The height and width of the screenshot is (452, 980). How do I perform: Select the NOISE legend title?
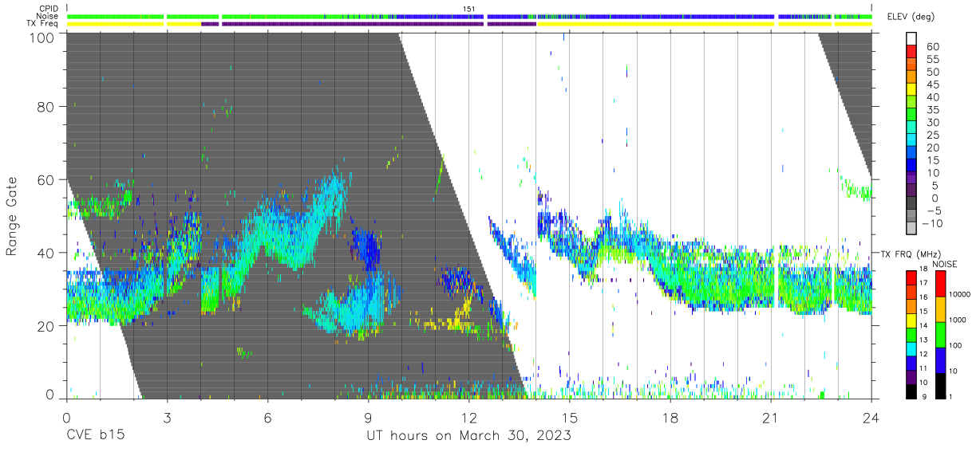pyautogui.click(x=945, y=264)
